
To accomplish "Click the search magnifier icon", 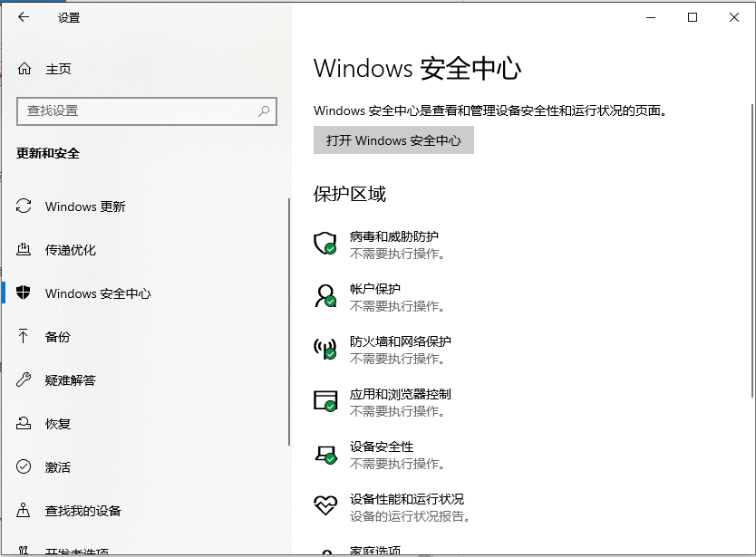I will click(x=264, y=111).
